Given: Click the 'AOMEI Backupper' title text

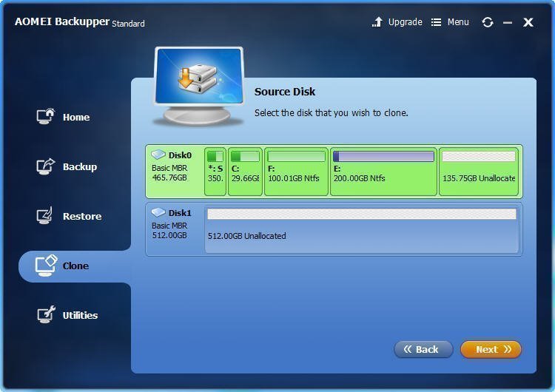Looking at the screenshot, I should [x=62, y=21].
